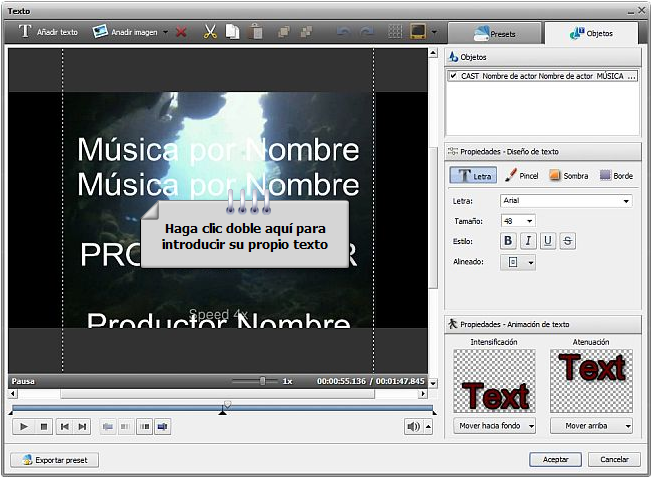Image resolution: width=652 pixels, height=478 pixels.
Task: Click the Exportar preset button
Action: 55,460
